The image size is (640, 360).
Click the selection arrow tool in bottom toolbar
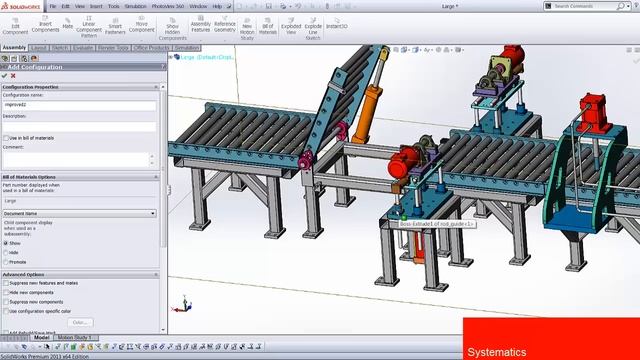[47, 347]
